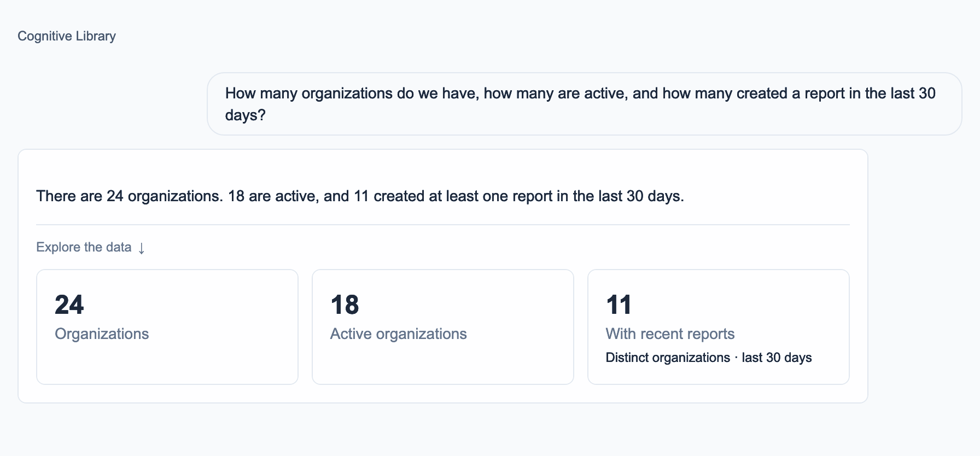
Task: Click the answer summary sentence about 24 organizations
Action: point(360,196)
